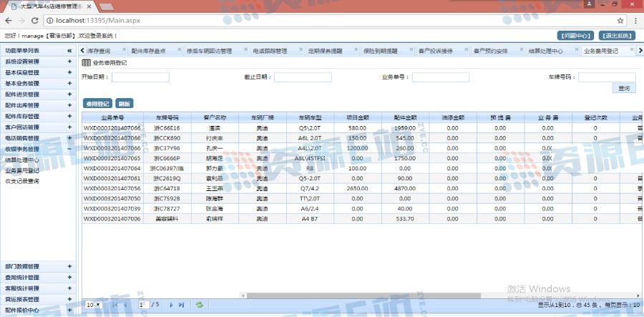
Task: Go to next page using pager arrow
Action: 170,305
